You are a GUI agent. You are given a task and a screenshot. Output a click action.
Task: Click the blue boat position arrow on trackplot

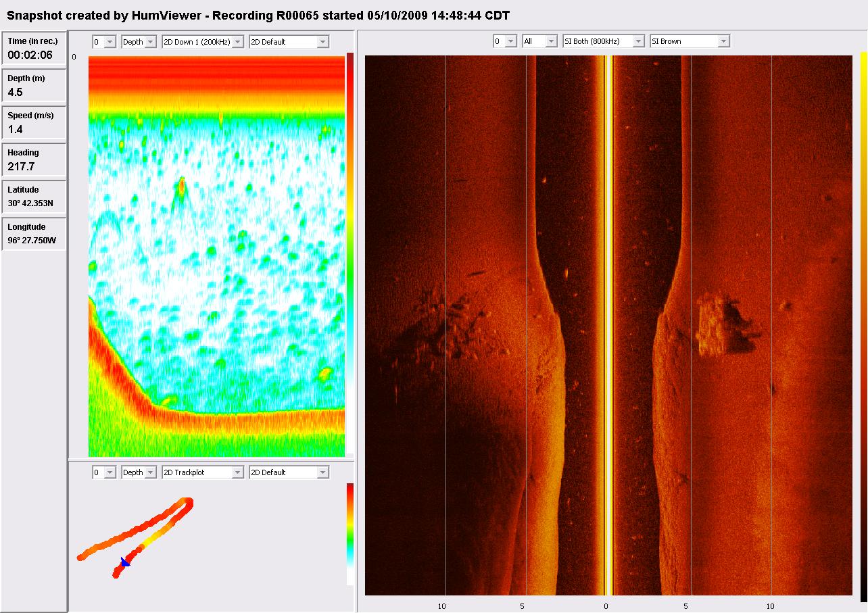tap(125, 562)
